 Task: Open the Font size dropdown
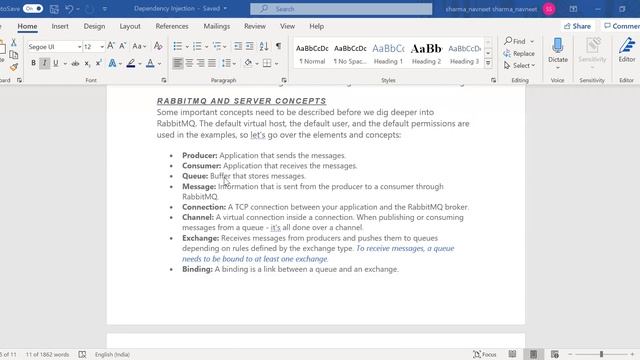(x=102, y=47)
